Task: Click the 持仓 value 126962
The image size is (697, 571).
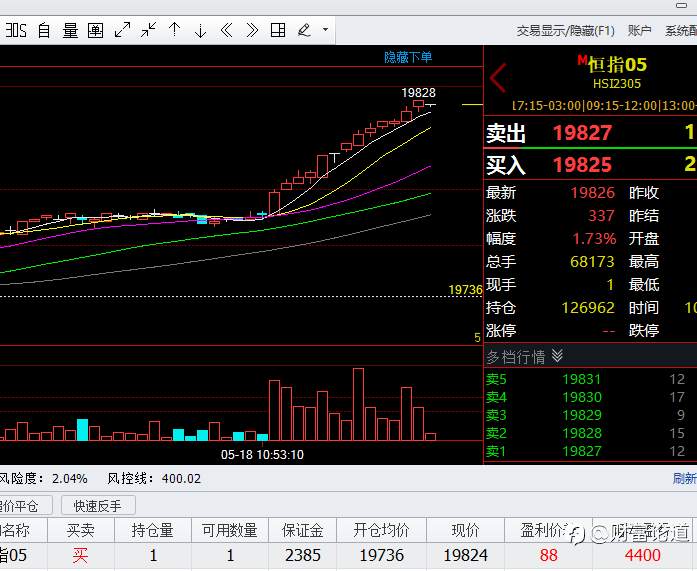Action: point(588,307)
